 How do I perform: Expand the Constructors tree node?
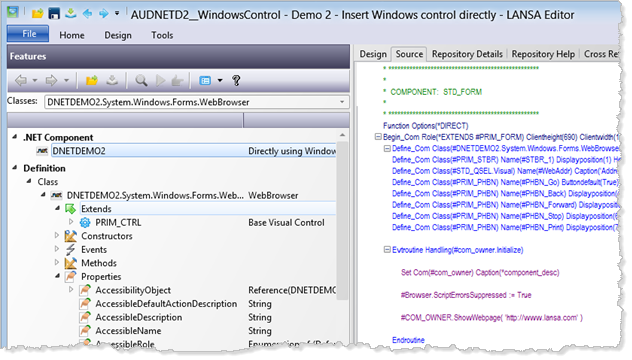click(57, 235)
